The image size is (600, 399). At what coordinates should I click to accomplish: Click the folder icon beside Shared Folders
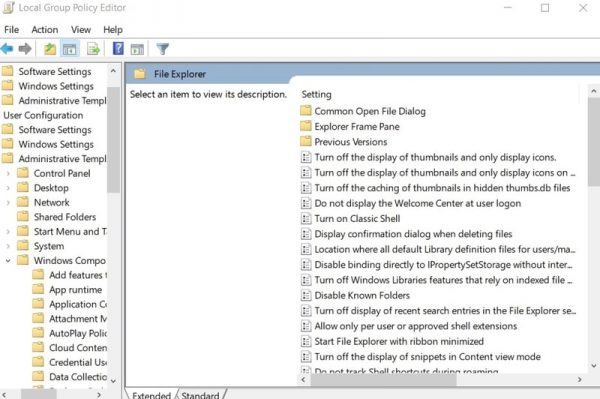pos(23,217)
